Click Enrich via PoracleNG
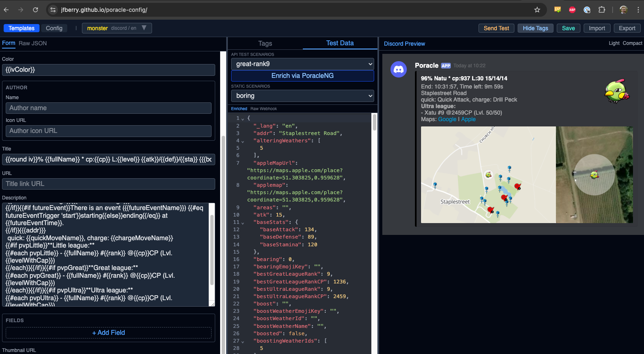Viewport: 644px width, 354px height. pyautogui.click(x=302, y=75)
